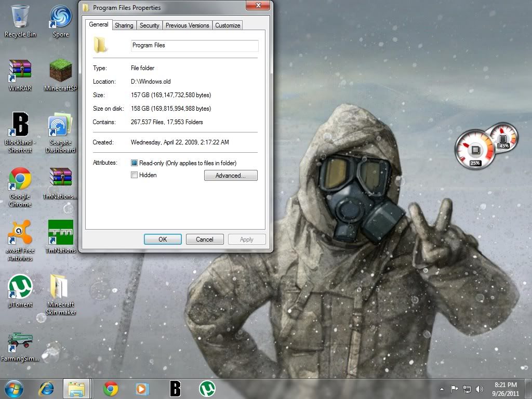Open the volume speaker tray icon
This screenshot has height=399, width=532.
click(x=480, y=389)
